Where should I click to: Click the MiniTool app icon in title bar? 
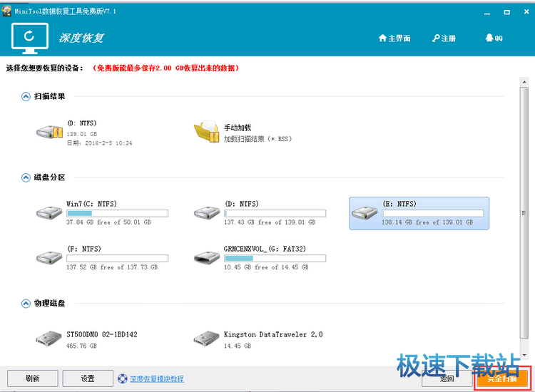tap(6, 11)
